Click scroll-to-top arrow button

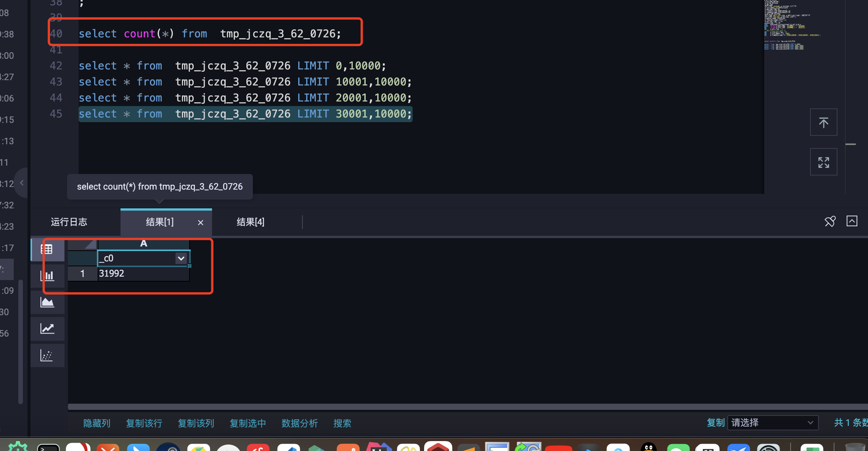[823, 122]
